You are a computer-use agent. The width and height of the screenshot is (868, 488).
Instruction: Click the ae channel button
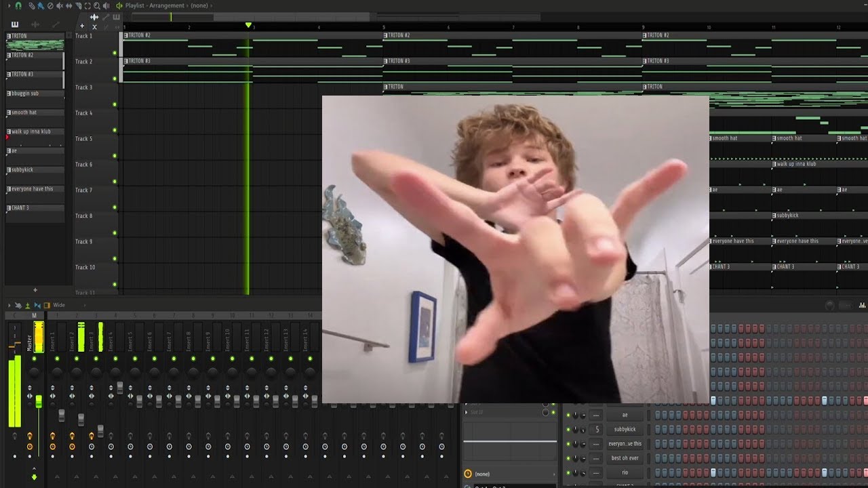(x=625, y=415)
